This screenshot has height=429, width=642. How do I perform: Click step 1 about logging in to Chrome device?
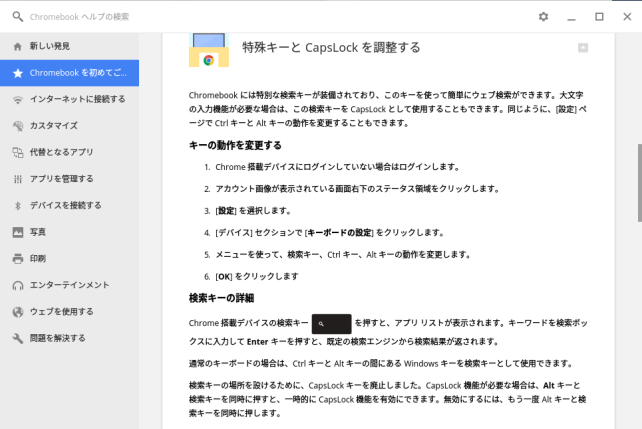click(x=338, y=167)
